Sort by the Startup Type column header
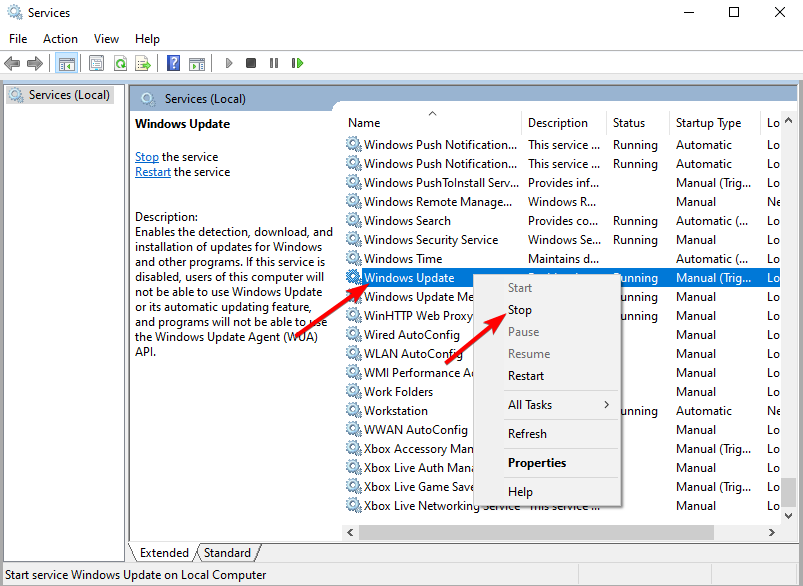 click(x=715, y=122)
